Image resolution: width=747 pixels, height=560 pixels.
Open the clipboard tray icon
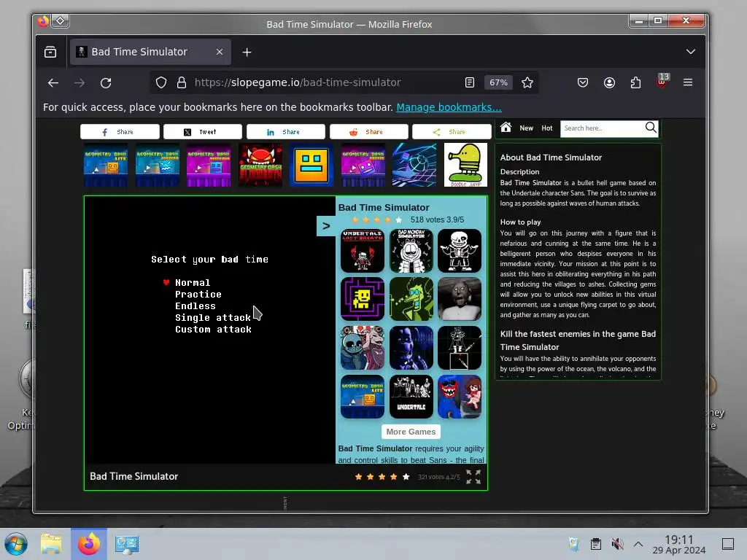595,544
